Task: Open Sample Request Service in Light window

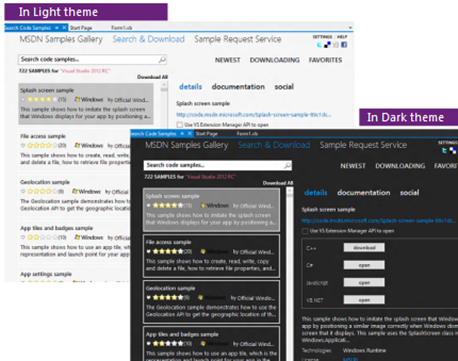Action: pos(238,39)
